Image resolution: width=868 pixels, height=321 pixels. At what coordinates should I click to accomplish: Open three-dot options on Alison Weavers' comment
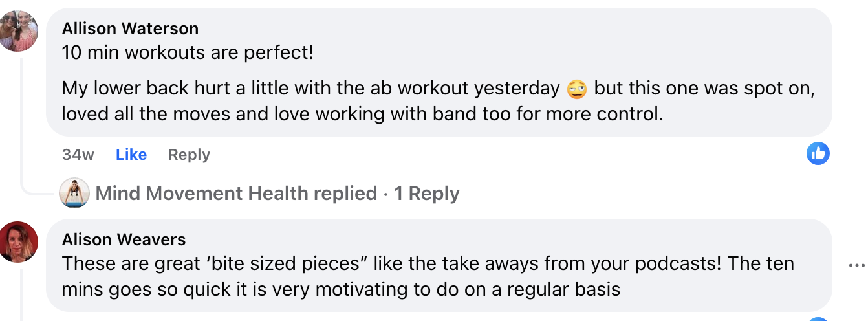(856, 265)
